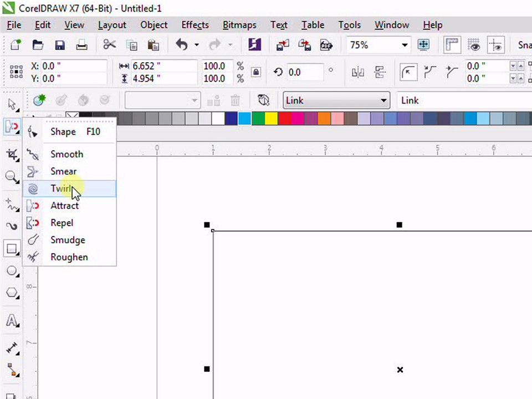Open the Effects menu
Image resolution: width=532 pixels, height=399 pixels.
[195, 25]
